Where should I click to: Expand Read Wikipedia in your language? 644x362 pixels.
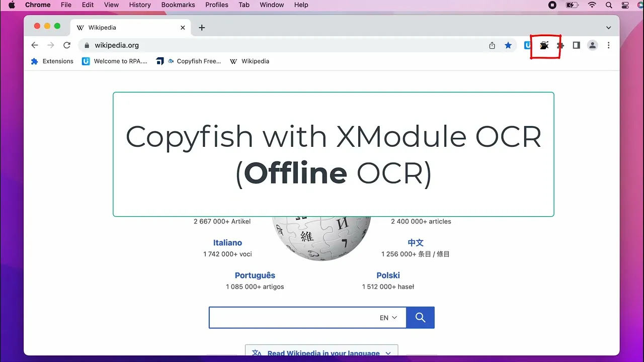321,353
